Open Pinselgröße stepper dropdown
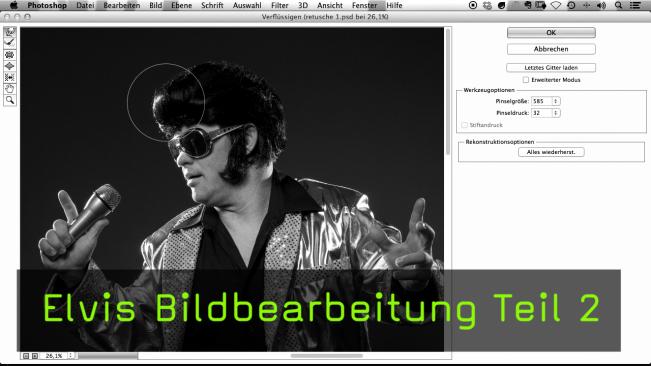651x366 pixels. point(556,101)
